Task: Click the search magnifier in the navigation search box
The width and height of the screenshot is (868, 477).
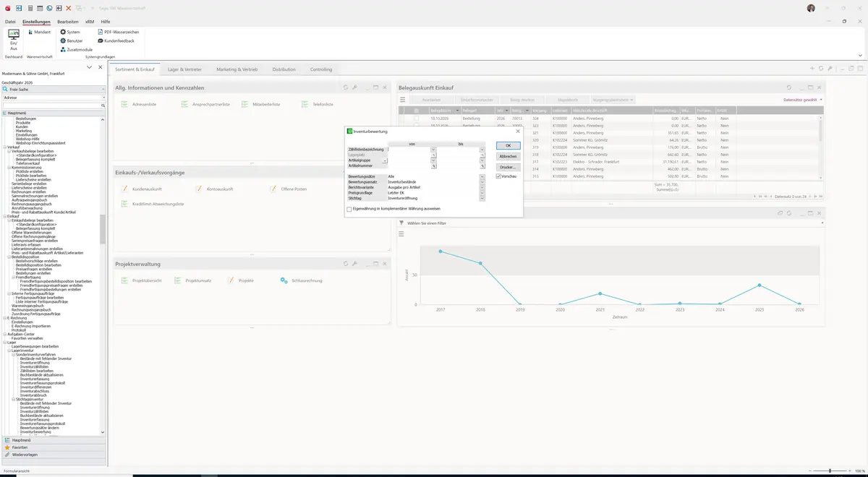Action: pyautogui.click(x=104, y=106)
